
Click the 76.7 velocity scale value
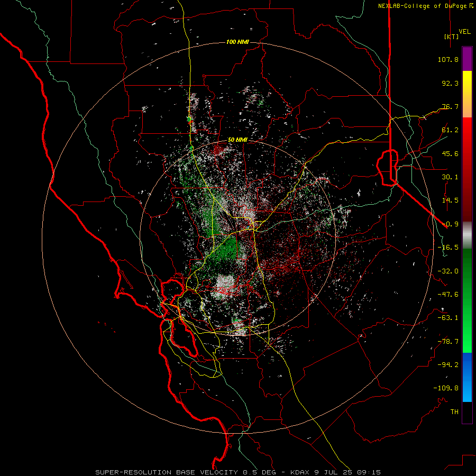pos(450,106)
